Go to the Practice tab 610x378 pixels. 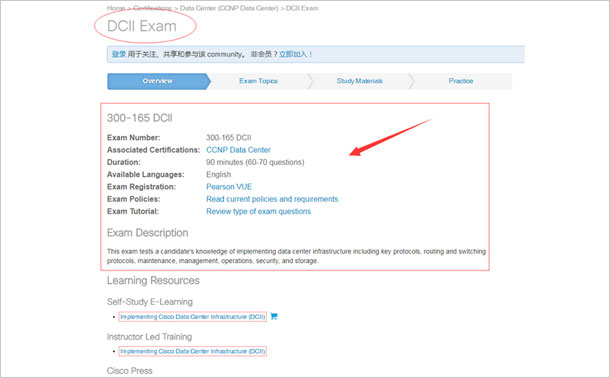click(x=461, y=81)
